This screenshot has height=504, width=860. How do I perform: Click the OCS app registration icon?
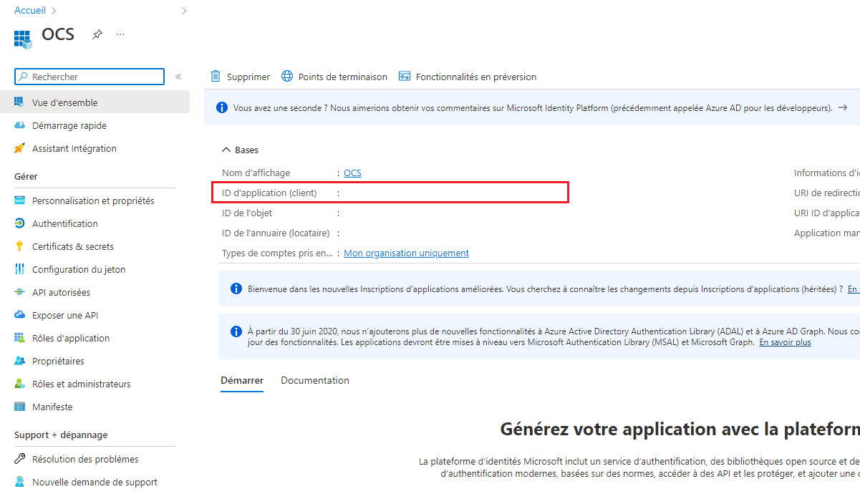(23, 39)
